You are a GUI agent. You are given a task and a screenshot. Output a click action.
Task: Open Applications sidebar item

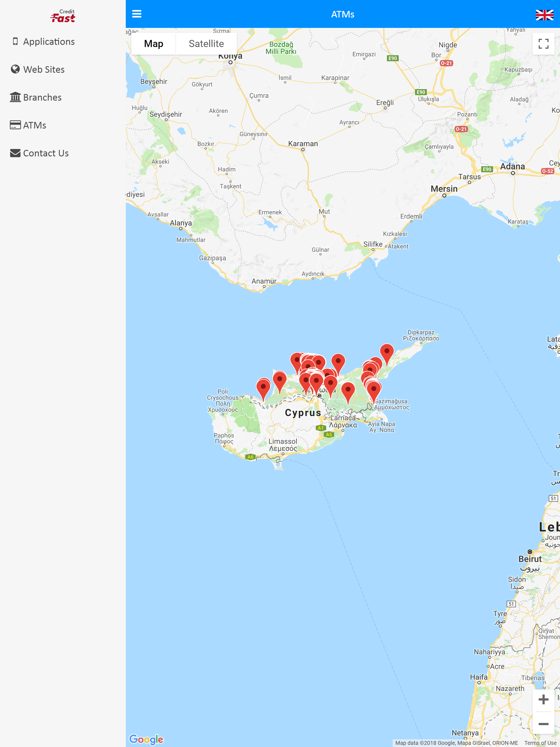pos(49,42)
